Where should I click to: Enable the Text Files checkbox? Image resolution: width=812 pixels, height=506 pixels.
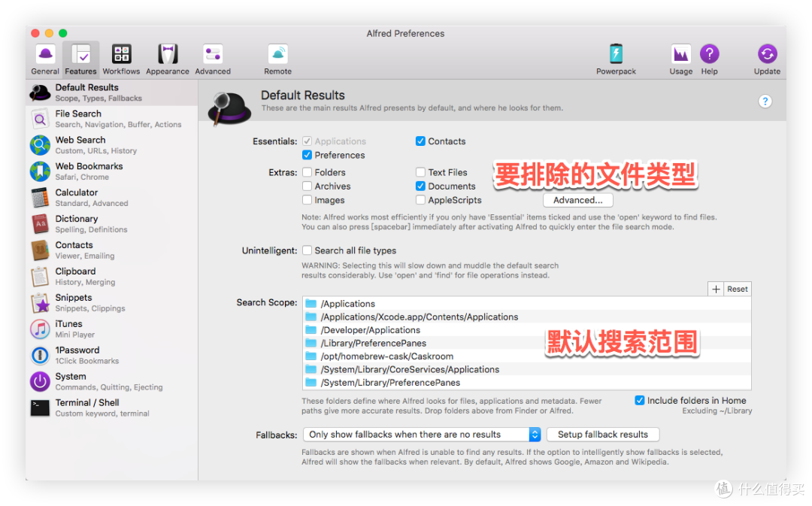(420, 172)
